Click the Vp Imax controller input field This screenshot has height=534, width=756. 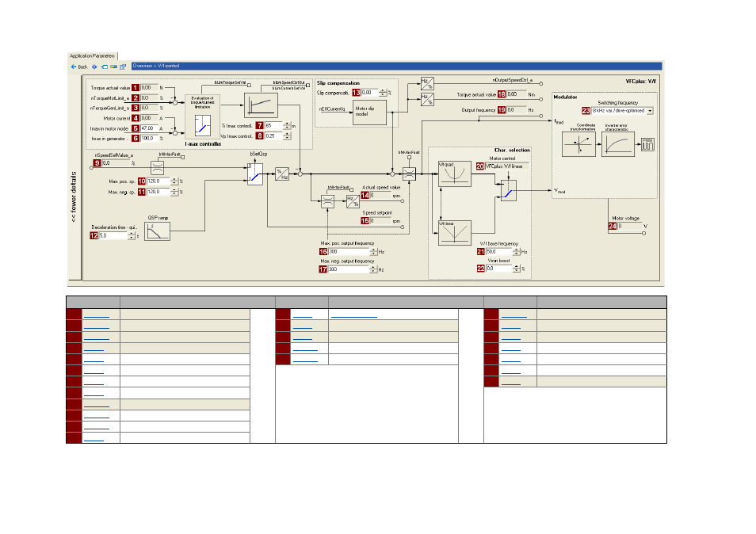pyautogui.click(x=274, y=136)
